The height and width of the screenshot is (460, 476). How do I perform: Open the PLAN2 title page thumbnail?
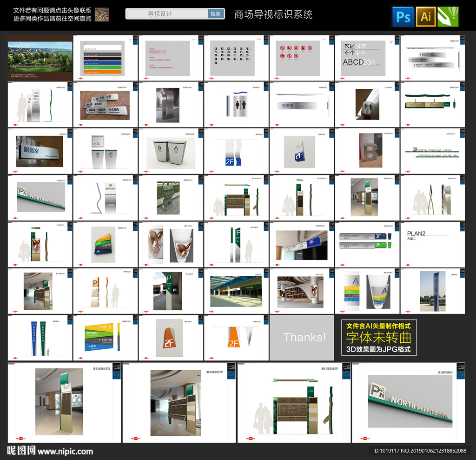433,245
